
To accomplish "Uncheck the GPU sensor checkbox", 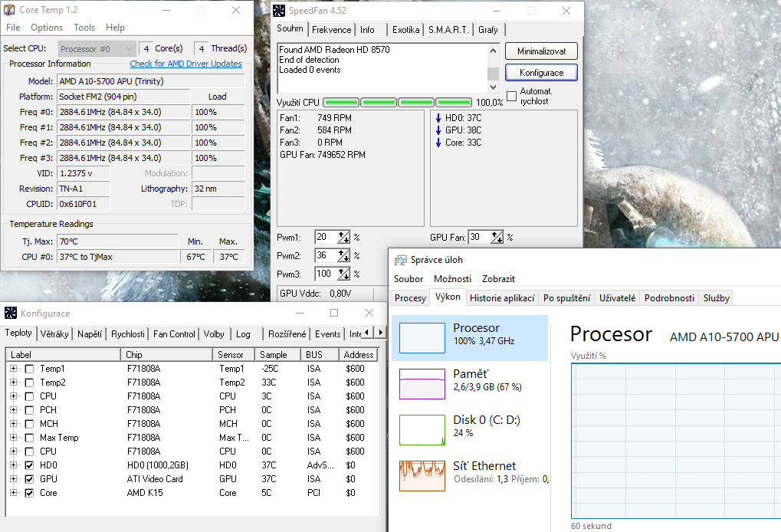I will pos(29,479).
